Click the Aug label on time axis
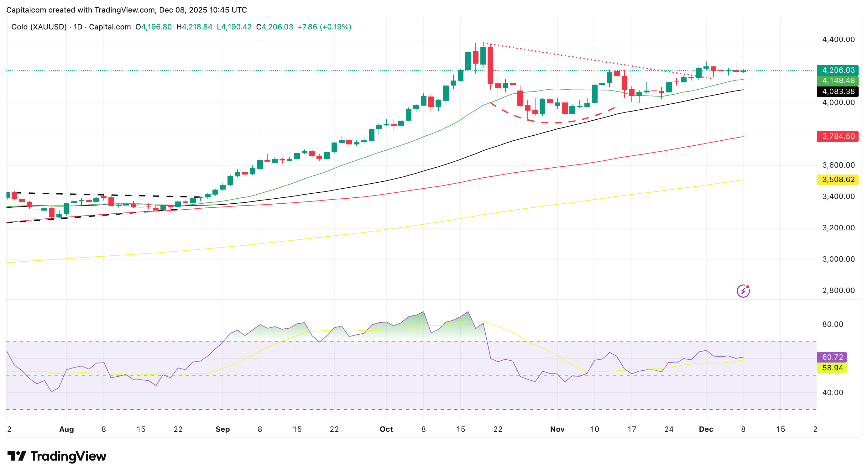868x475 pixels. tap(66, 429)
